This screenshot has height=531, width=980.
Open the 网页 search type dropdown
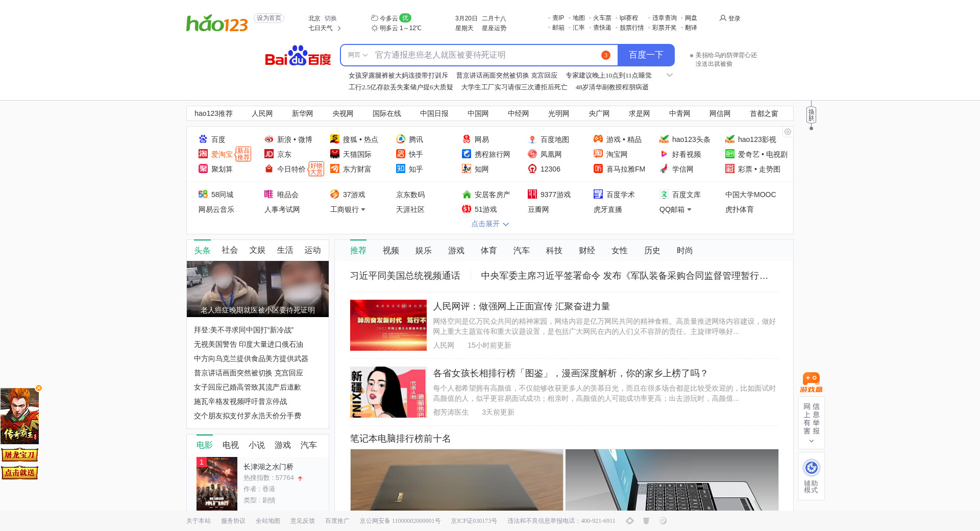click(x=358, y=55)
